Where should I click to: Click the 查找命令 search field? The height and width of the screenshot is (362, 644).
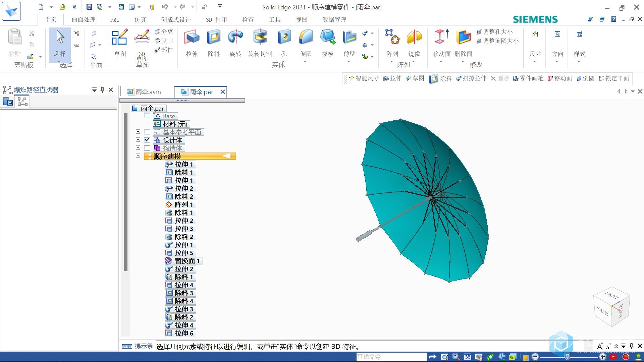pos(391,357)
